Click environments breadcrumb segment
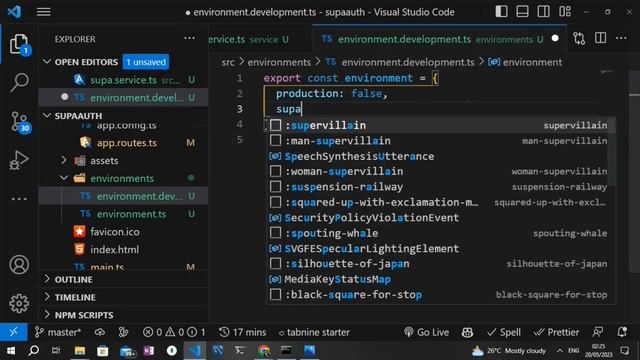The image size is (640, 360). pyautogui.click(x=279, y=62)
